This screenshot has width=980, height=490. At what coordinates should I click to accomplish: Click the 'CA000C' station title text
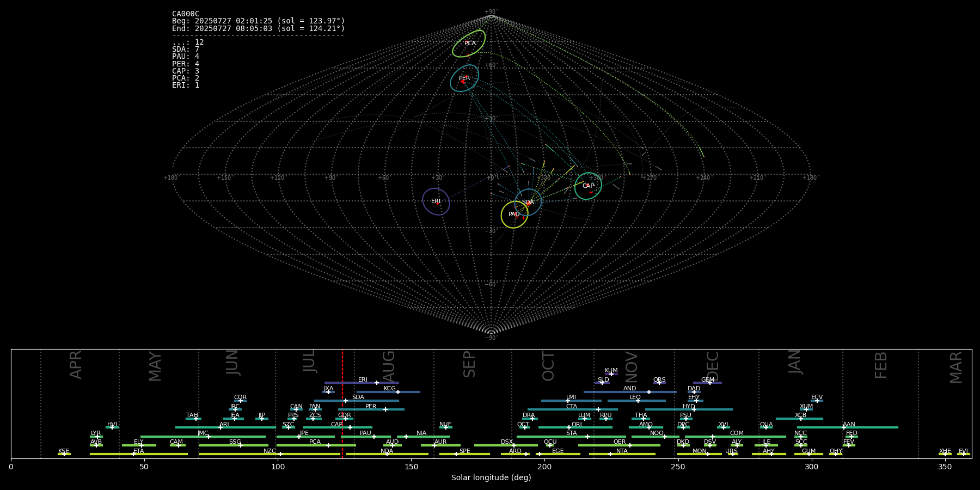pyautogui.click(x=186, y=14)
